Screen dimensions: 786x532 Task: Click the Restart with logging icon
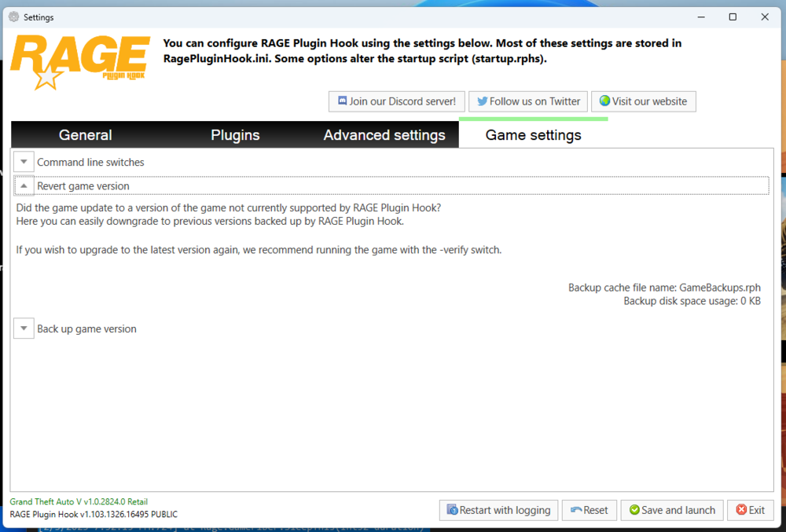[x=452, y=509]
